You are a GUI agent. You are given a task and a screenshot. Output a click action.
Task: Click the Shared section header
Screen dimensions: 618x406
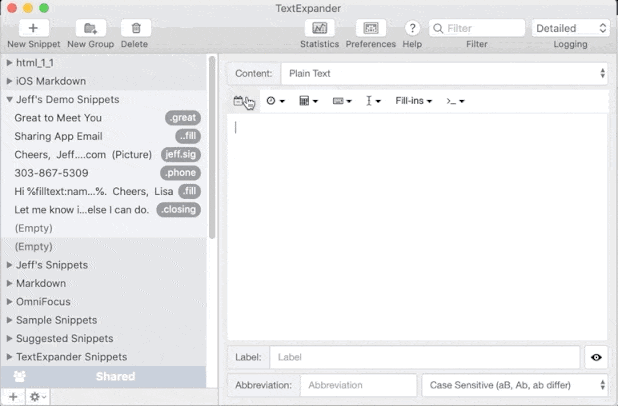coord(103,376)
